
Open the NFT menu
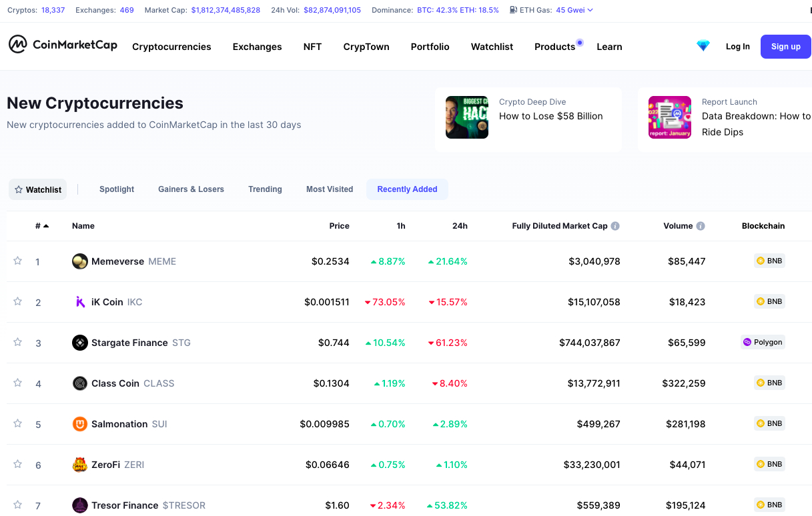(x=312, y=47)
